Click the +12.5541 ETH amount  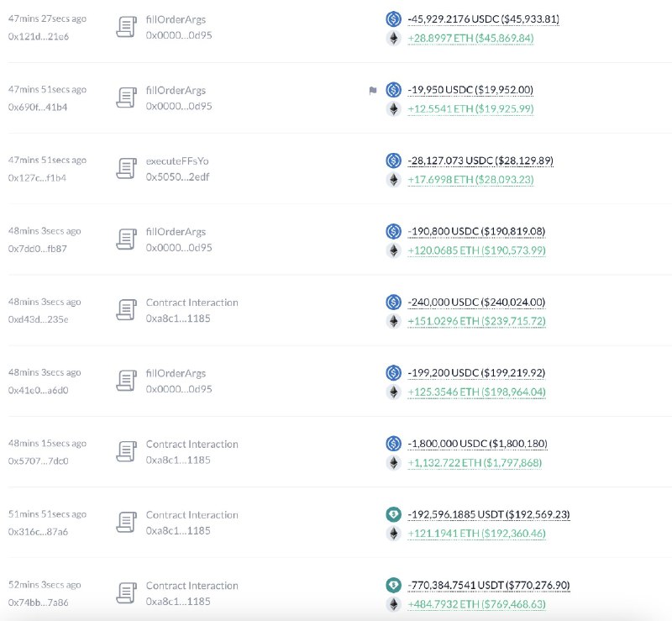click(x=470, y=109)
